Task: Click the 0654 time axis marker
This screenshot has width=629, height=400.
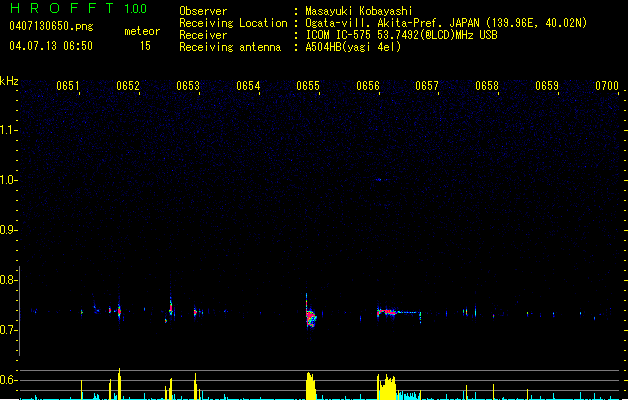Action: click(x=248, y=86)
